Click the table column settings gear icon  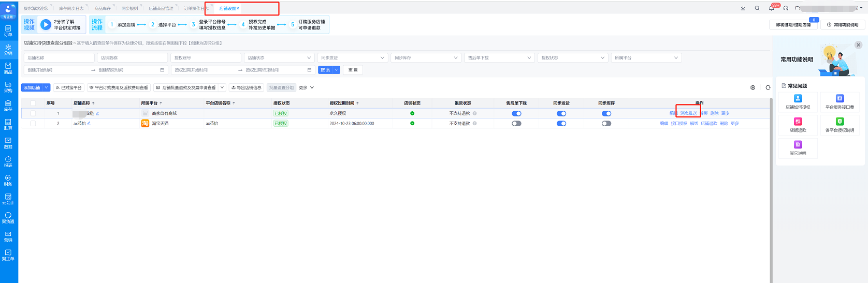[x=753, y=88]
